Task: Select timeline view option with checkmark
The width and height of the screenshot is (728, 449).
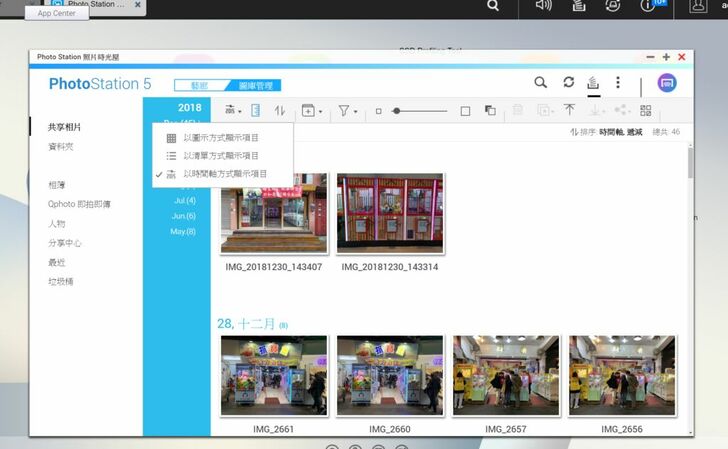Action: [x=224, y=174]
